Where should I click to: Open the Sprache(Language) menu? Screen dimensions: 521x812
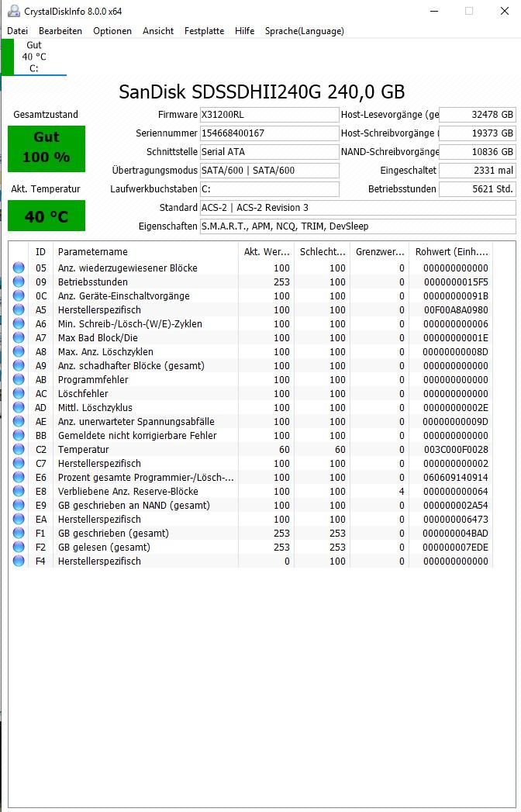(305, 31)
